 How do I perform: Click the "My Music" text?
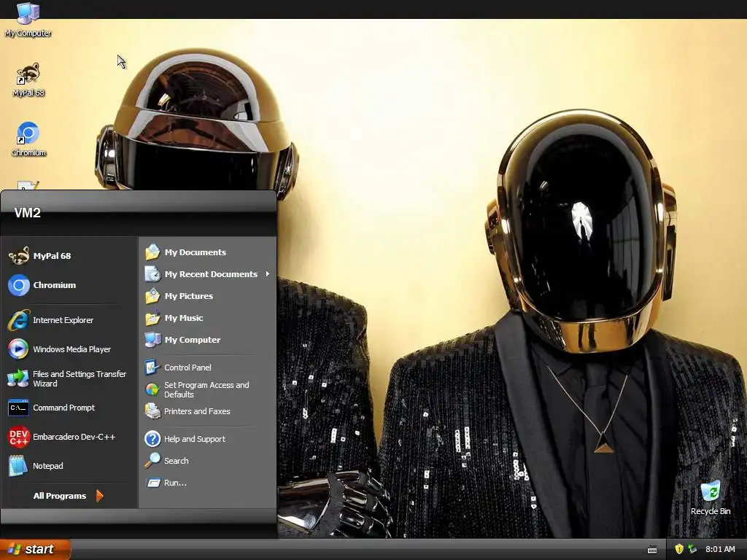tap(184, 318)
